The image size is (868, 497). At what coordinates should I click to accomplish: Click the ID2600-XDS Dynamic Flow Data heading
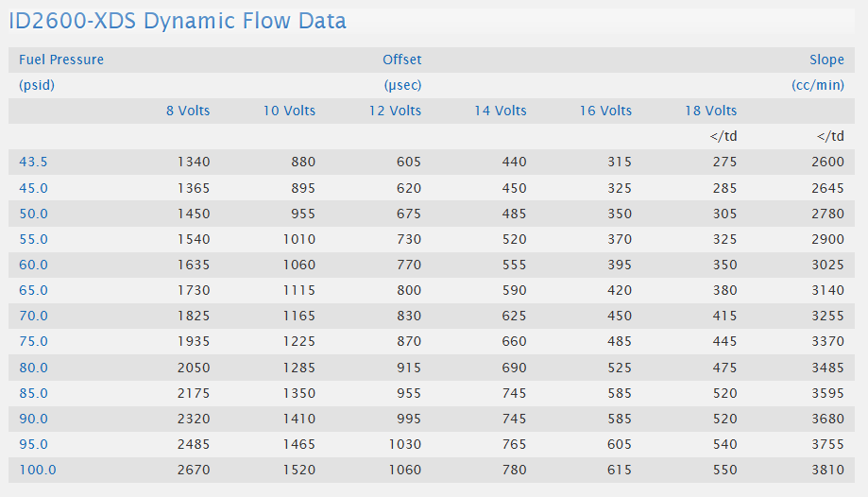click(178, 21)
